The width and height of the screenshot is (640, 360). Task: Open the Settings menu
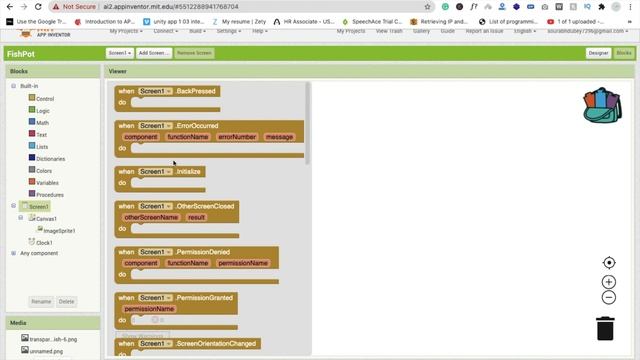(x=229, y=31)
